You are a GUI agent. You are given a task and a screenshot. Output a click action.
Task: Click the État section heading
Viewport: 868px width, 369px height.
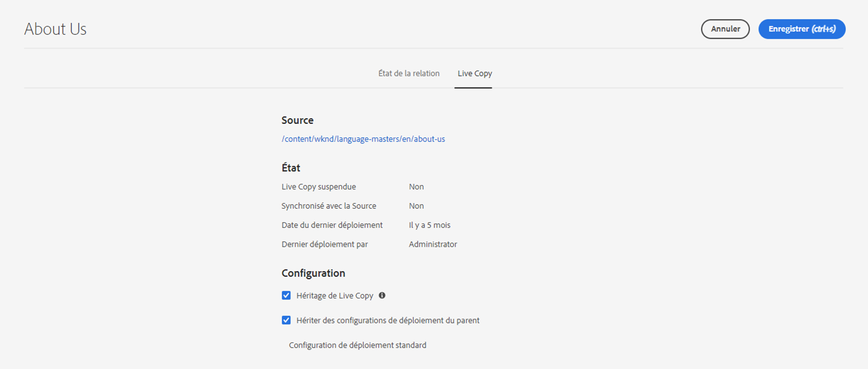[291, 168]
